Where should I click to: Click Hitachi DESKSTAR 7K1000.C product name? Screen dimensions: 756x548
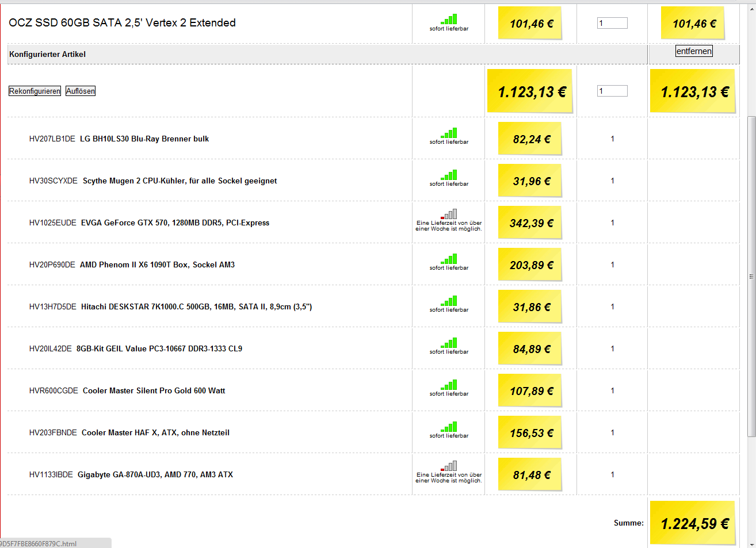(196, 306)
